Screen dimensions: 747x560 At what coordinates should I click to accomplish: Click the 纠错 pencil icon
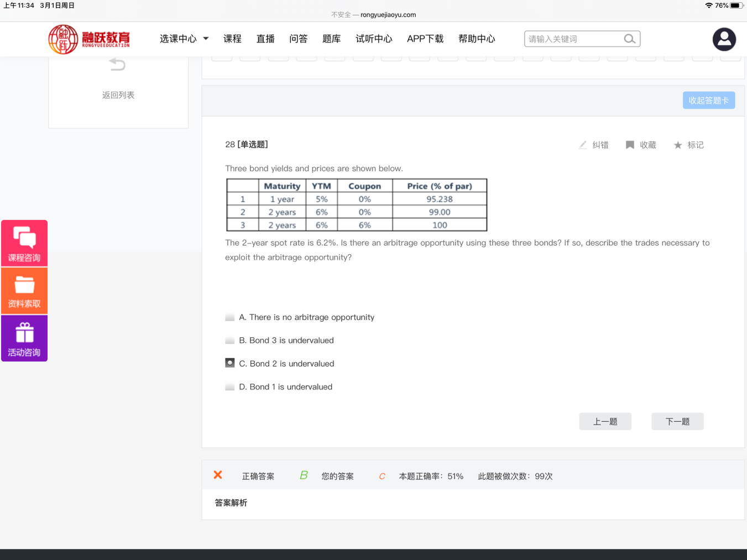click(583, 145)
